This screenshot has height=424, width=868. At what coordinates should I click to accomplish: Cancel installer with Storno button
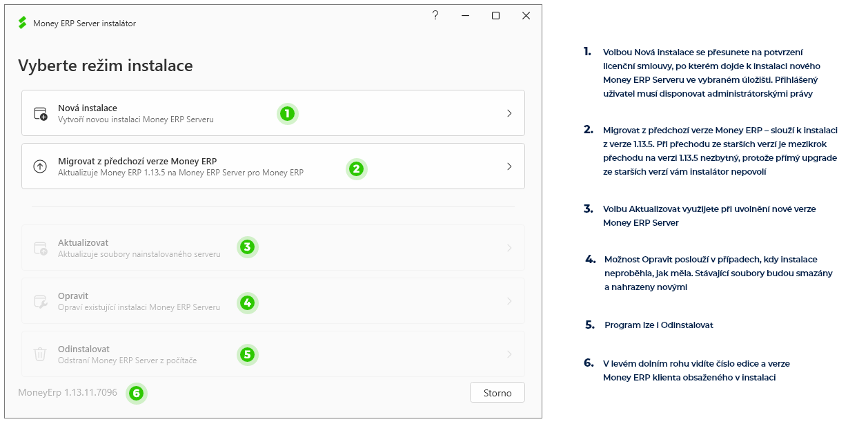497,393
